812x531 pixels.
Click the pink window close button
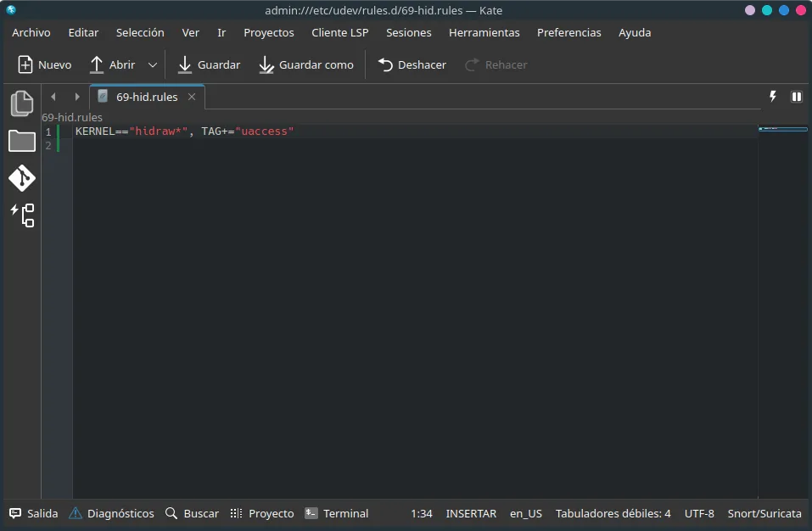[x=801, y=10]
